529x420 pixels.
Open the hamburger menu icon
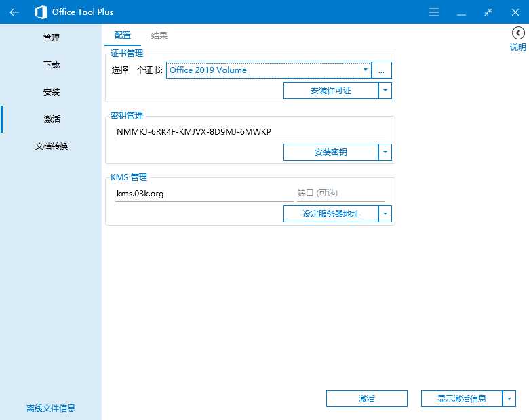click(x=434, y=12)
